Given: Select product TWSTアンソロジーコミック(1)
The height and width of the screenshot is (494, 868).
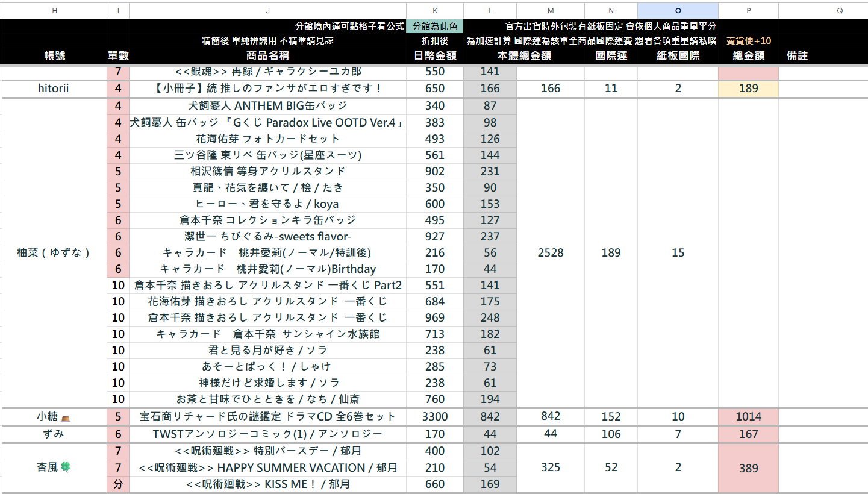Looking at the screenshot, I should (267, 434).
